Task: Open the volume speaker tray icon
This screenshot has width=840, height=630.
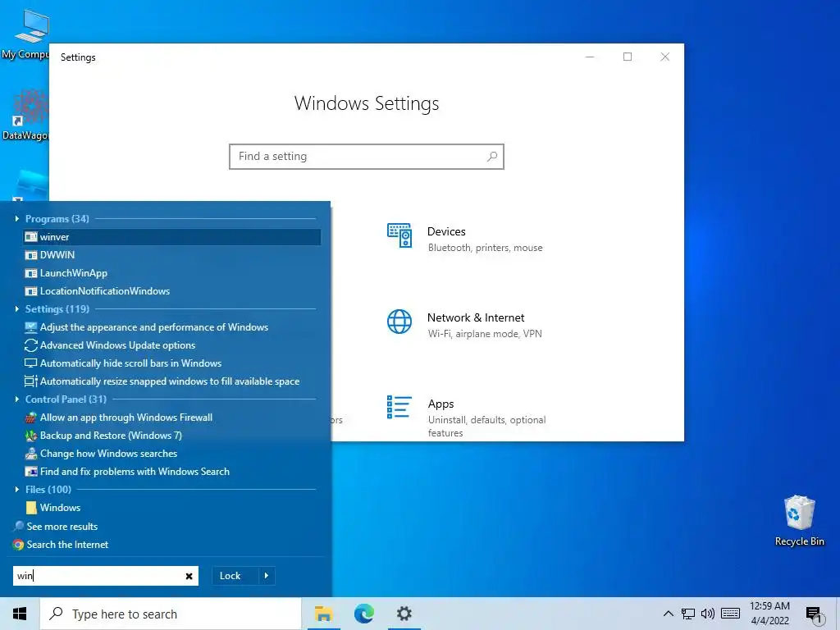Action: tap(708, 614)
